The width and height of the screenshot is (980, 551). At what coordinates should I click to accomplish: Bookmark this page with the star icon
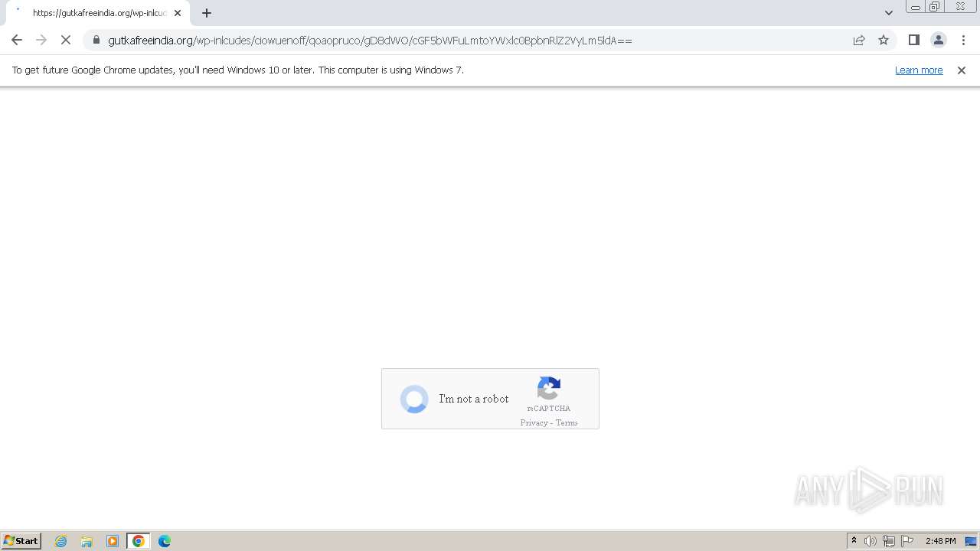point(884,40)
